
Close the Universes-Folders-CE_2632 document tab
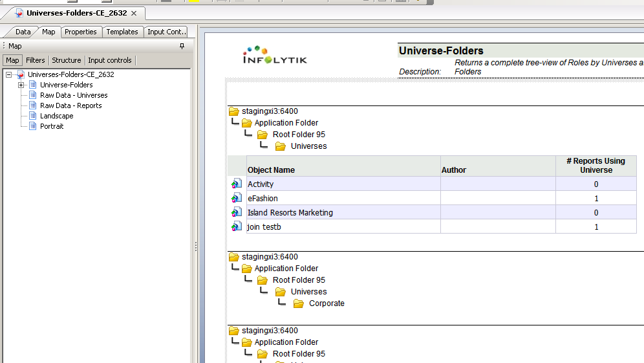pos(134,13)
